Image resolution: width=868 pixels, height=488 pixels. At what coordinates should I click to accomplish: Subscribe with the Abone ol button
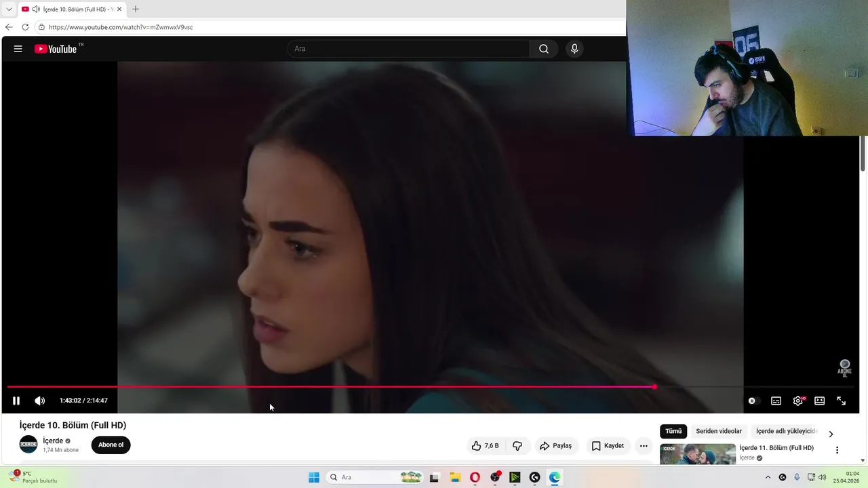tap(111, 445)
